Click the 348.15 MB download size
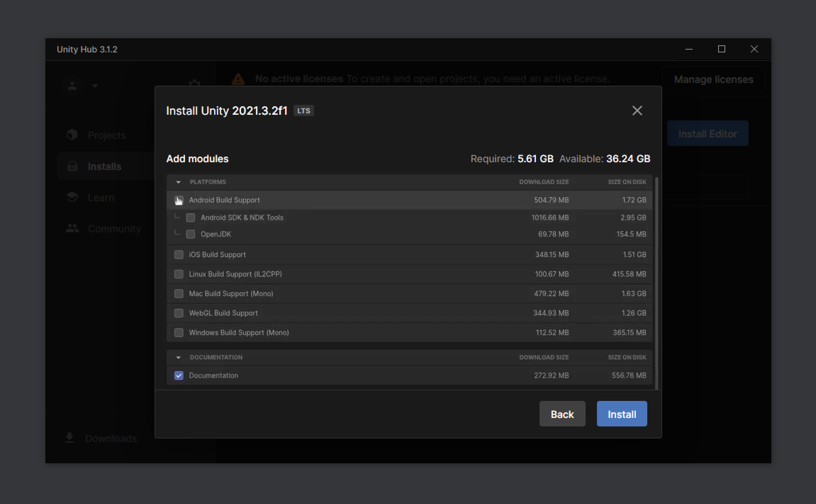 [552, 255]
